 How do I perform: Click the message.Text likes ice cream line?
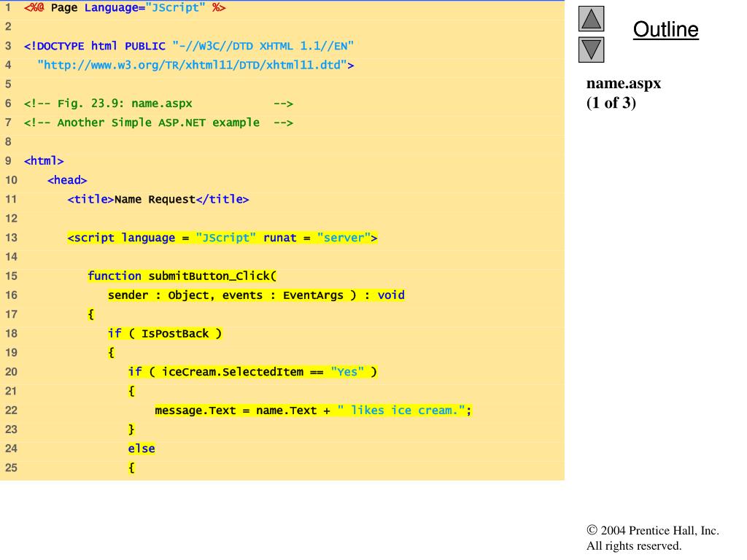(313, 411)
